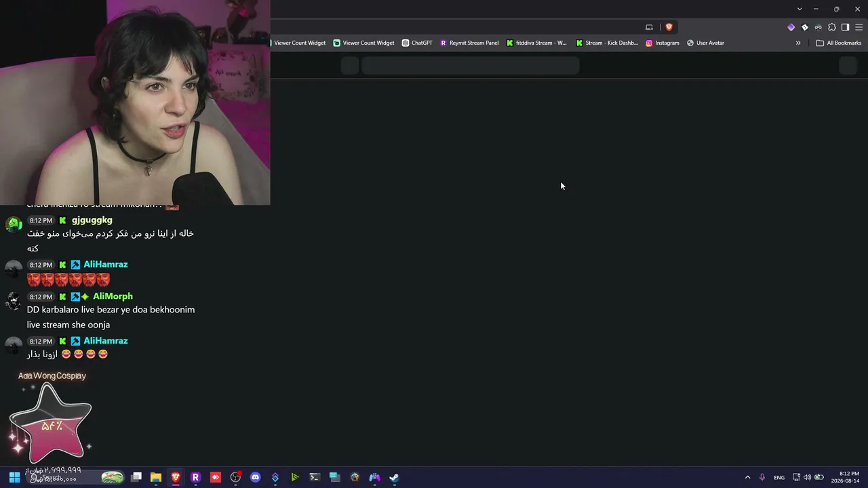Image resolution: width=868 pixels, height=488 pixels.
Task: Open the Windows Start menu
Action: pos(14,477)
